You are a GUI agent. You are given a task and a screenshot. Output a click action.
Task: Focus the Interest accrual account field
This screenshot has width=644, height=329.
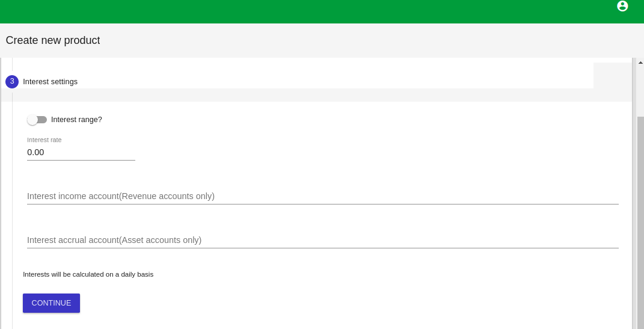pyautogui.click(x=322, y=240)
